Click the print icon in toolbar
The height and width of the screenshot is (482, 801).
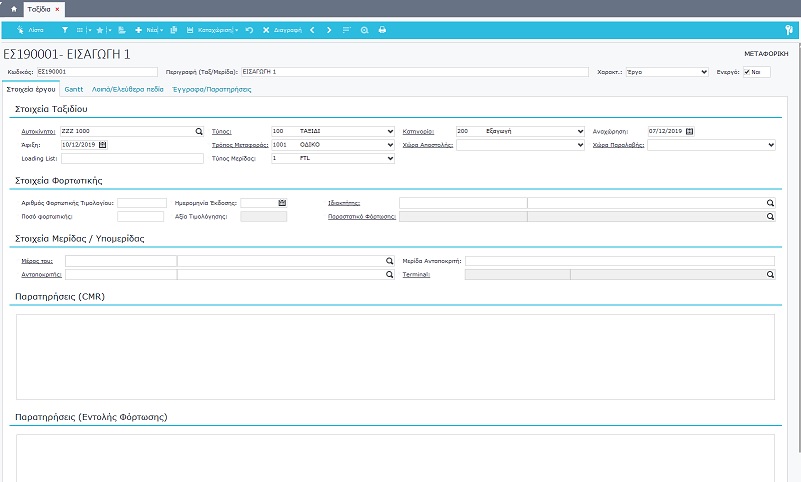382,31
